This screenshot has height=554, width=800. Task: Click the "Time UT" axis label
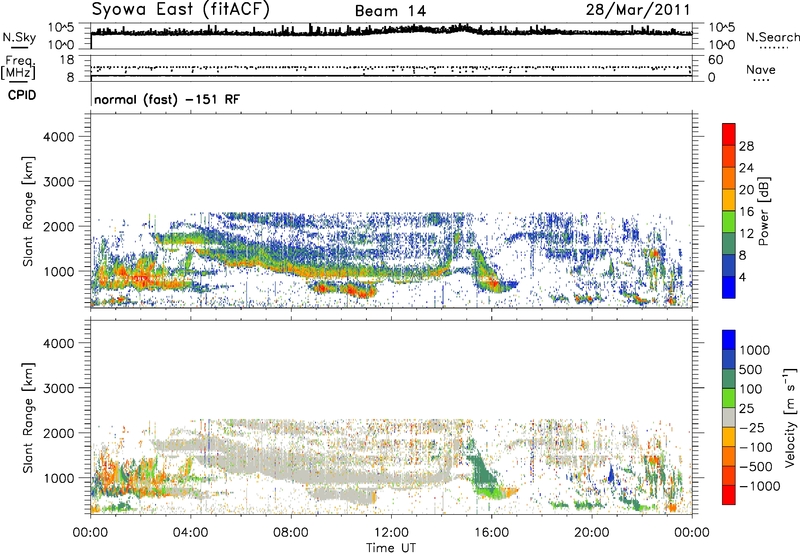[x=391, y=548]
